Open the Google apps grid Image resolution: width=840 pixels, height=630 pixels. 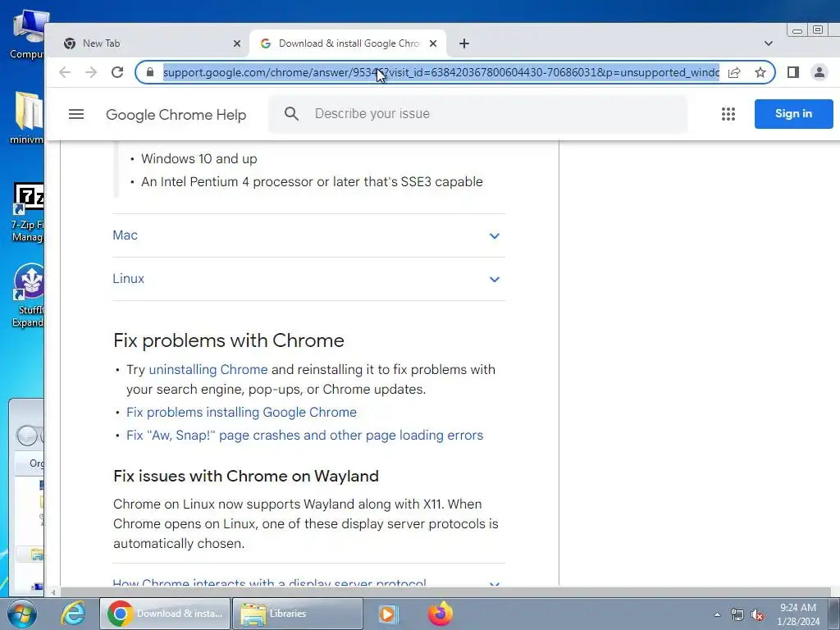(728, 114)
